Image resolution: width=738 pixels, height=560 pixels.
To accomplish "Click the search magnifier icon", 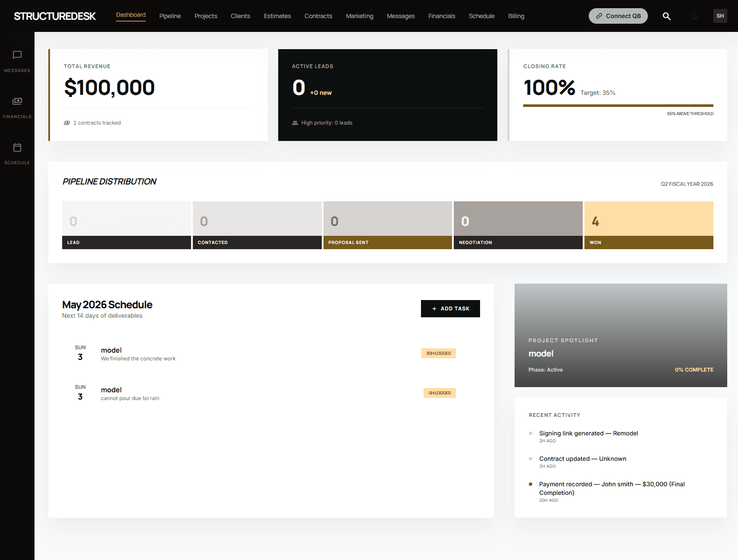I will pos(667,16).
